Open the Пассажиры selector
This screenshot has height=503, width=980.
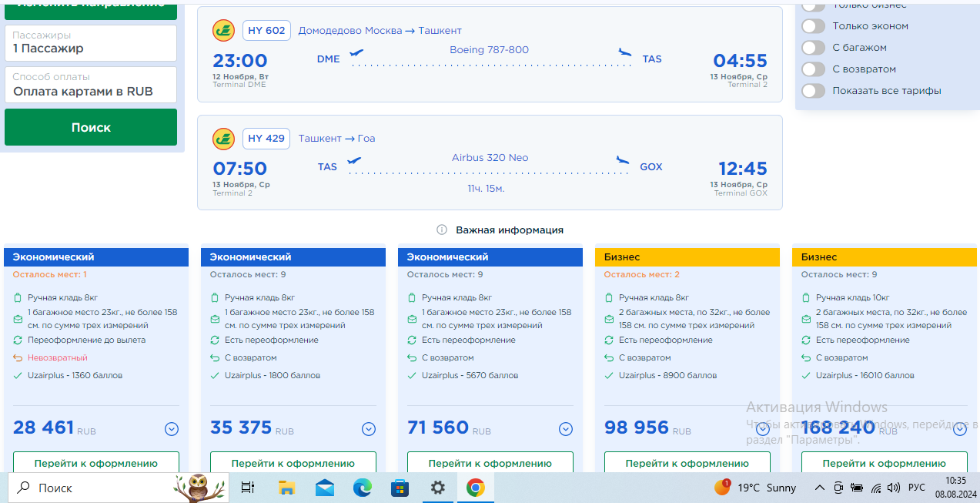coord(91,43)
